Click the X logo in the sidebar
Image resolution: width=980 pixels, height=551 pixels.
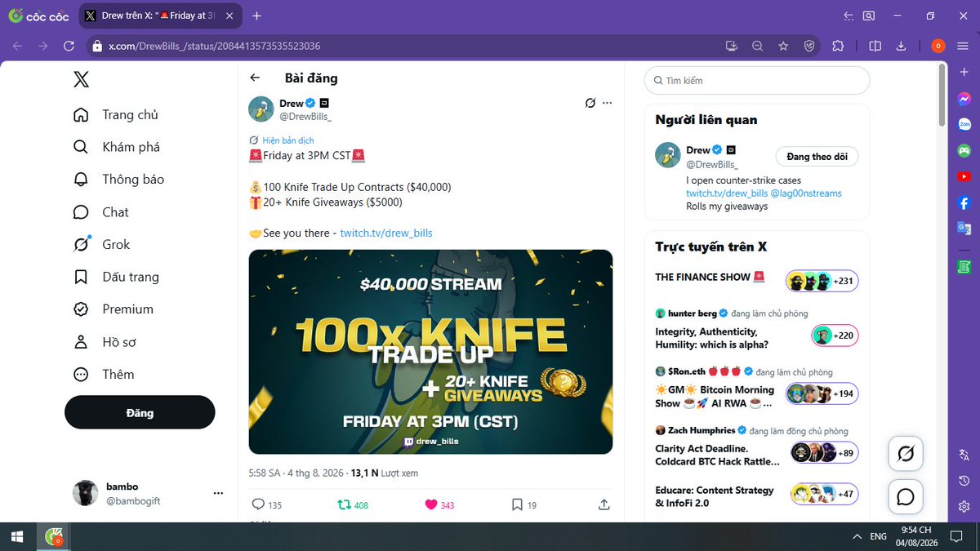(81, 79)
